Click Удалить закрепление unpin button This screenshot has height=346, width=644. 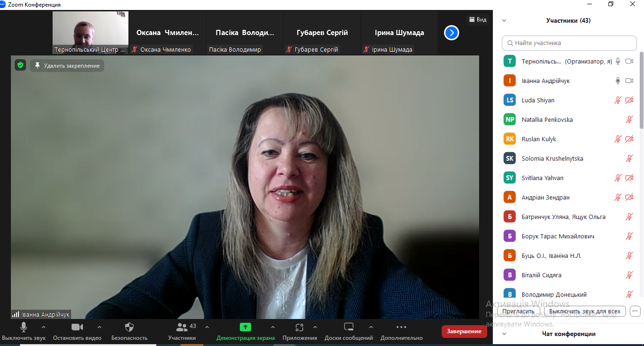(67, 65)
